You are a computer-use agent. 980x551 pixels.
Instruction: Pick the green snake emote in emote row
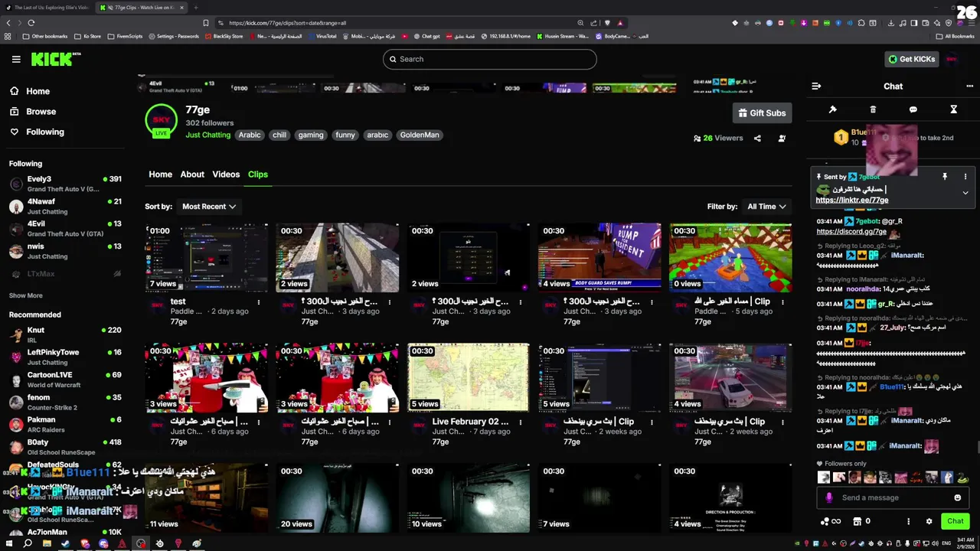click(962, 478)
